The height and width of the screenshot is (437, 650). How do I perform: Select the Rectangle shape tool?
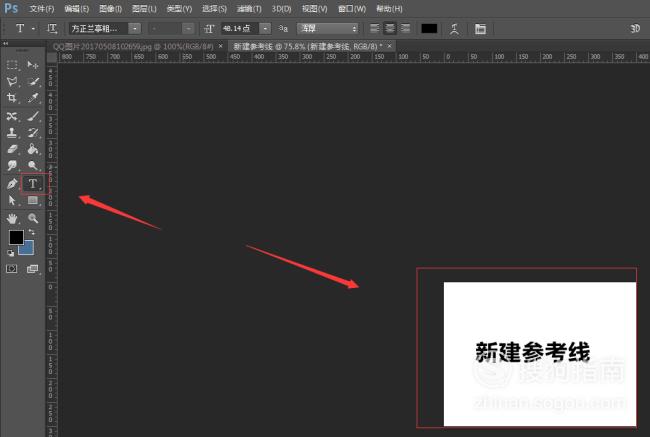[32, 201]
